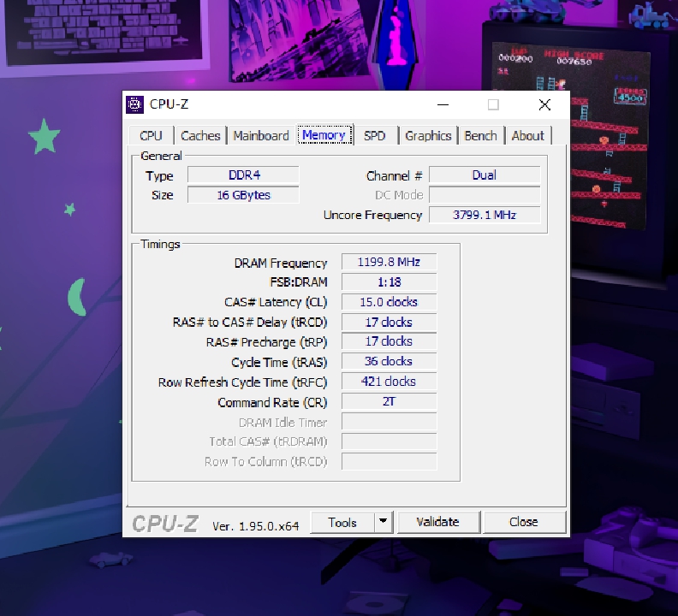The height and width of the screenshot is (616, 678).
Task: Click the 16 GBytes size field
Action: pos(243,195)
